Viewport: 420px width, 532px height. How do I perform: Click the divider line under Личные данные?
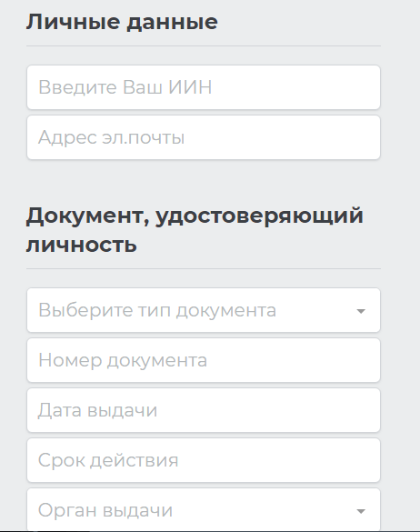pos(204,45)
